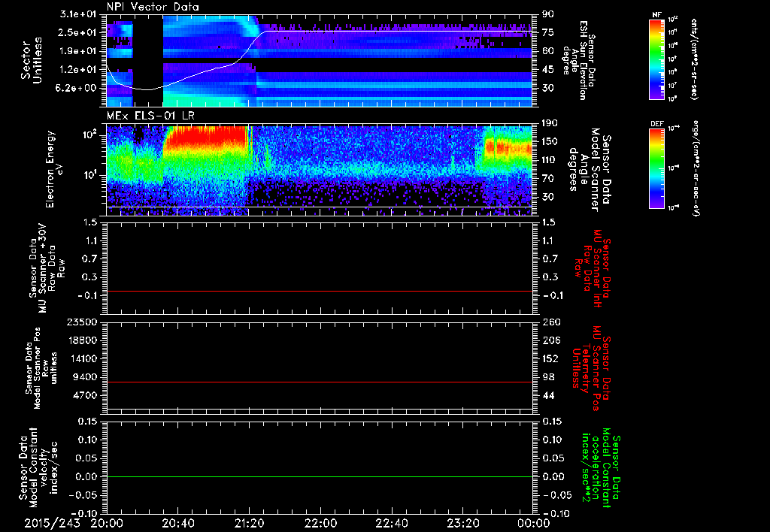Click the '206' telemetry tick value
Screen dimensions: 770x532
[550, 340]
